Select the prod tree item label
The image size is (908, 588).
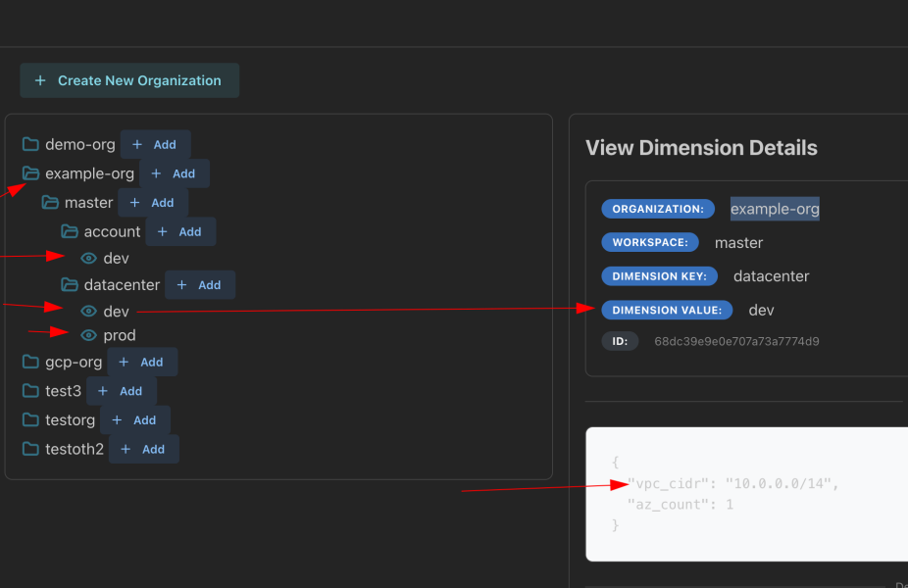[x=120, y=335]
